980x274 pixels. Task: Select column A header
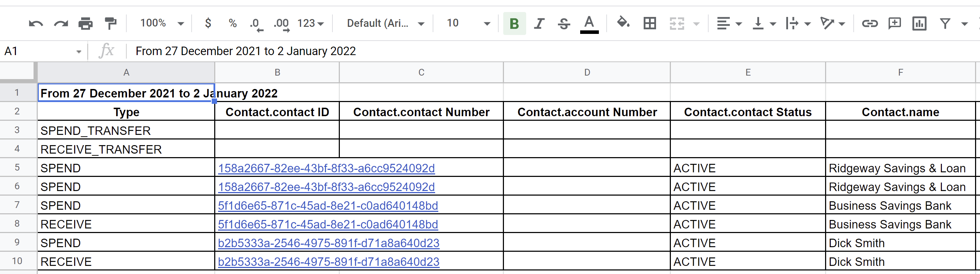click(x=126, y=72)
